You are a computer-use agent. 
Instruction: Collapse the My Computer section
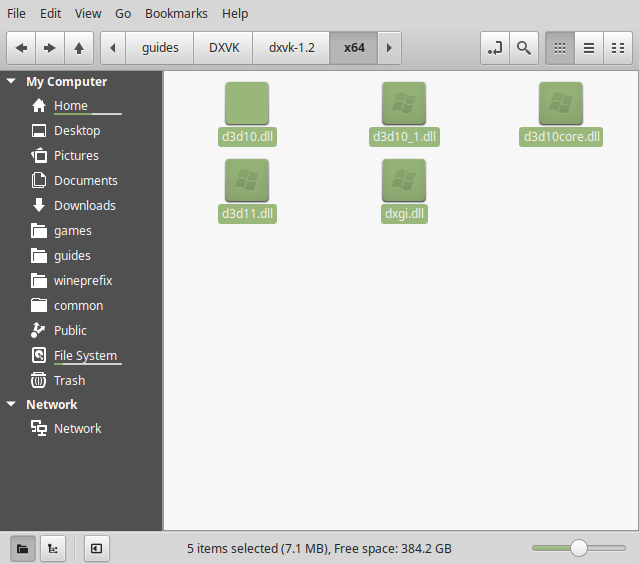(11, 81)
